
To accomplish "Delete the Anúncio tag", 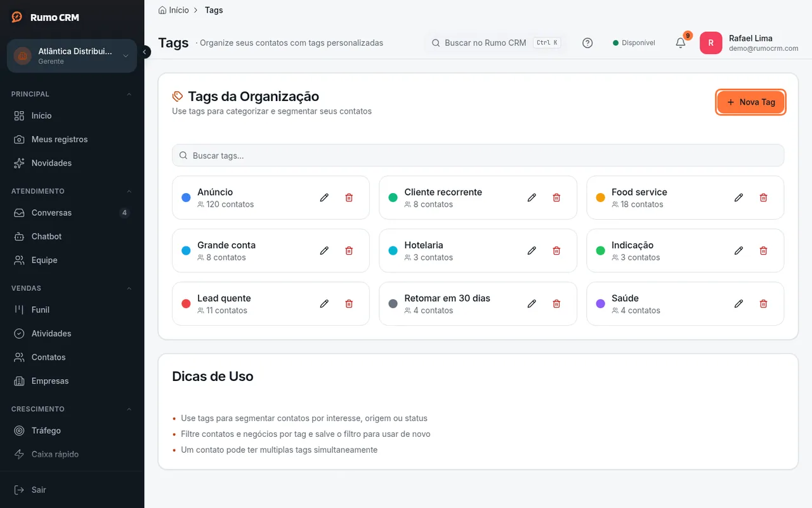I will click(349, 197).
